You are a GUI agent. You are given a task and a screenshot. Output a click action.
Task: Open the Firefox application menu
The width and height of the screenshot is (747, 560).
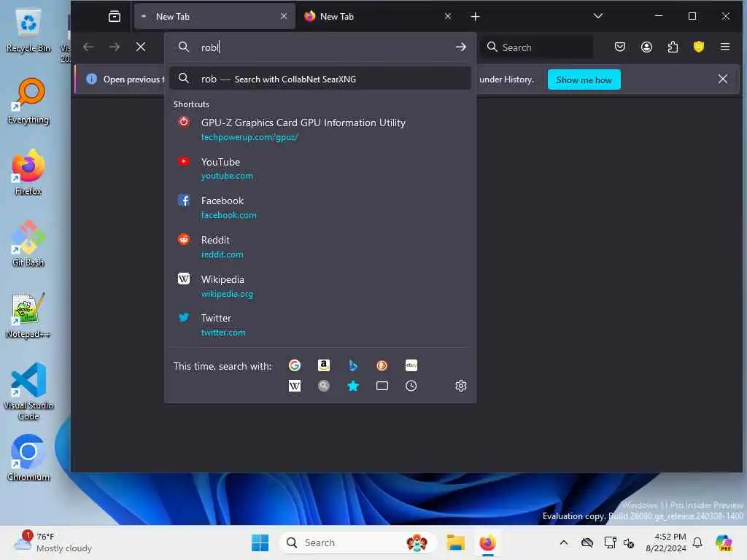pos(725,47)
